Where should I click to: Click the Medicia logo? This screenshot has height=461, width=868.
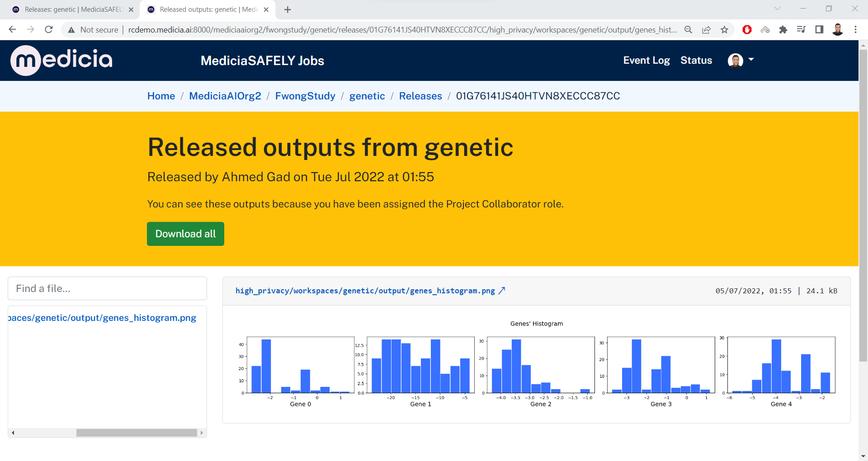(x=61, y=60)
